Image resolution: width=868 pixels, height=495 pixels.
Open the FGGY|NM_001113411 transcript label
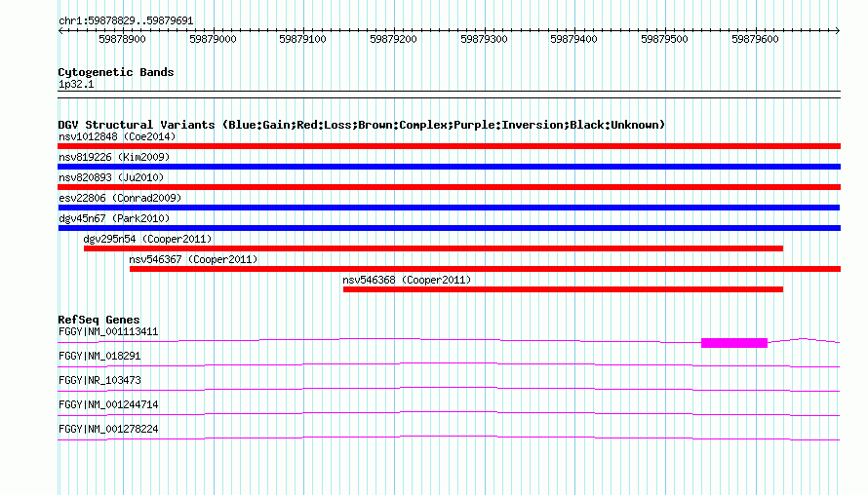[x=108, y=332]
